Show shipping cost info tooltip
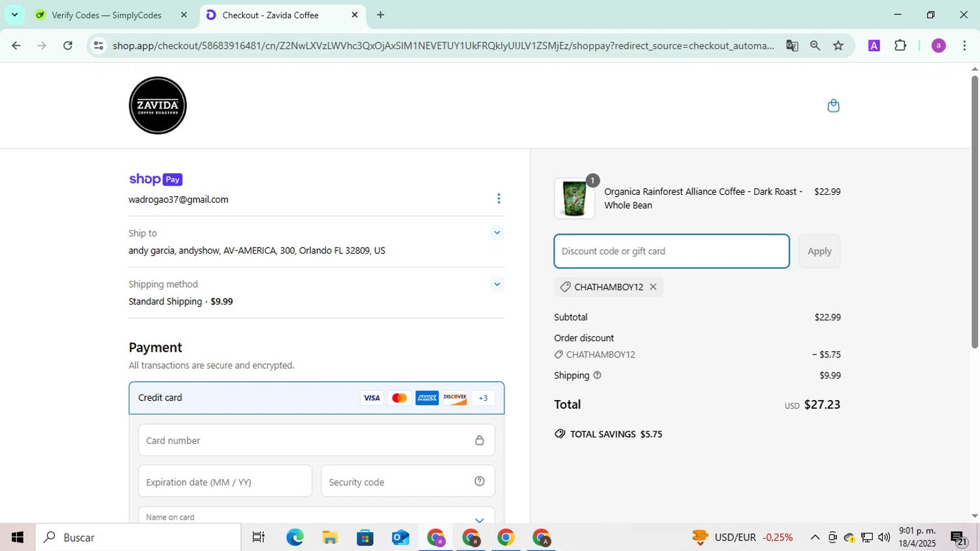This screenshot has height=551, width=980. [x=596, y=375]
